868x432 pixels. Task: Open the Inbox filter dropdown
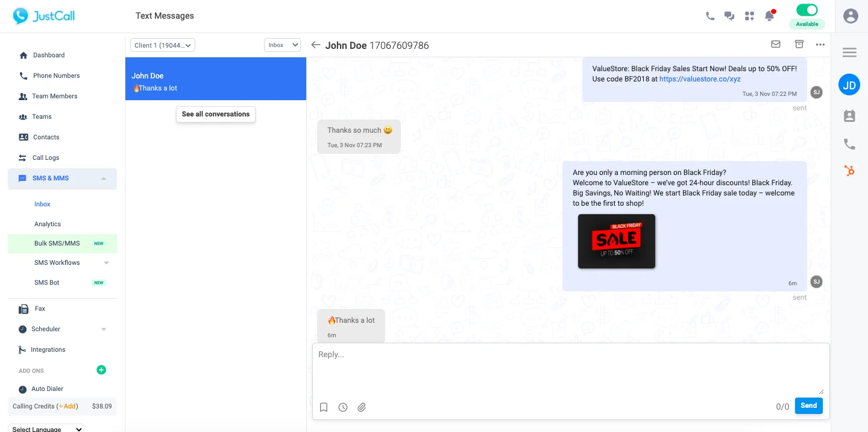(282, 45)
